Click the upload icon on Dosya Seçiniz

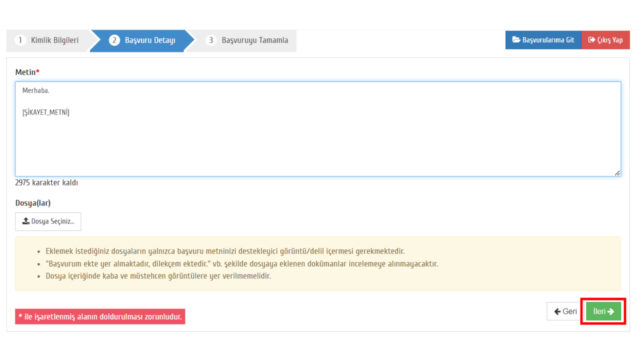(26, 221)
